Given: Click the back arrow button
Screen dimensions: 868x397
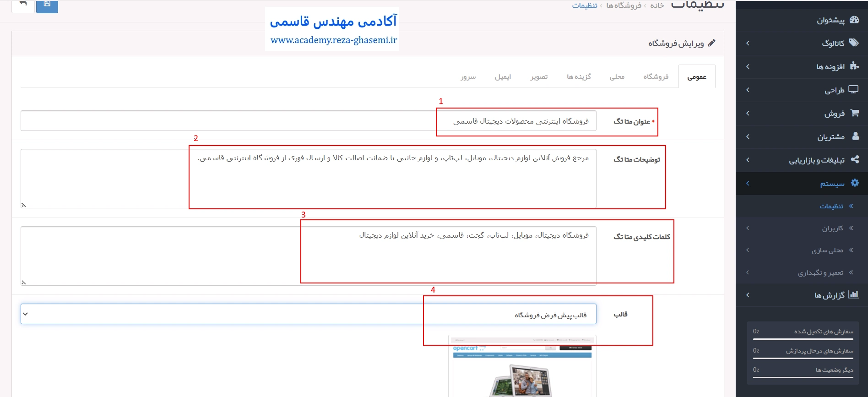Looking at the screenshot, I should pos(23,5).
